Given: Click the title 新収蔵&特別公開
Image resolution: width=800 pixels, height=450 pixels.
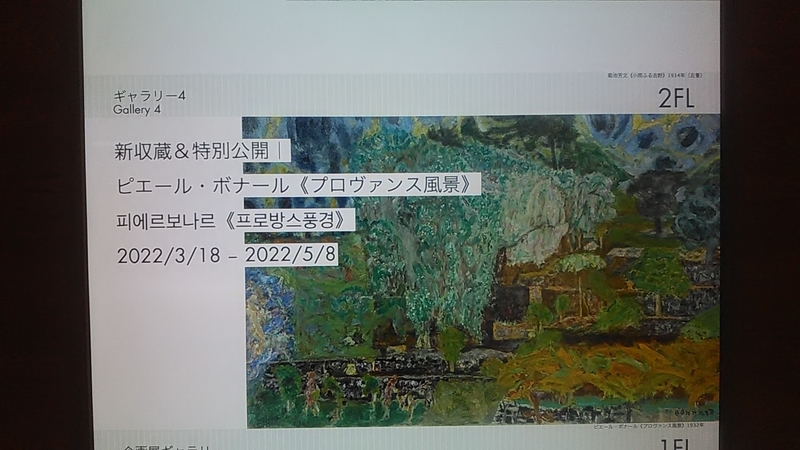Looking at the screenshot, I should click(x=192, y=151).
